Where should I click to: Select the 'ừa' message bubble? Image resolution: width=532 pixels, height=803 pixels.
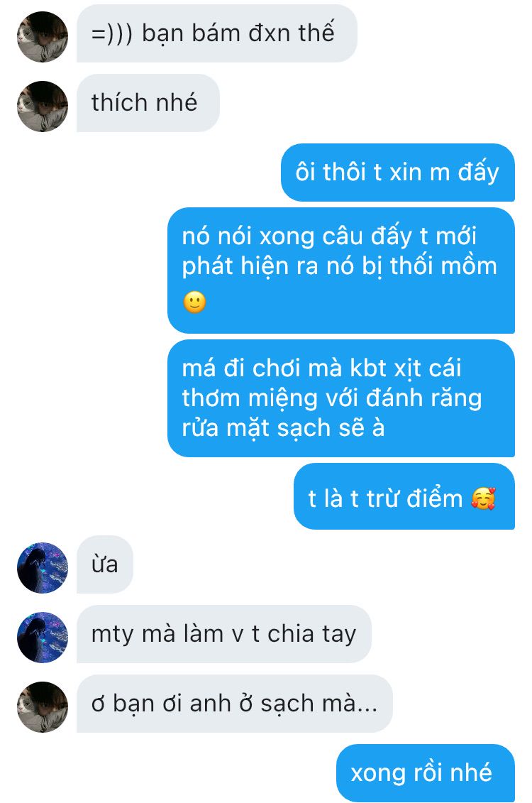(x=105, y=564)
